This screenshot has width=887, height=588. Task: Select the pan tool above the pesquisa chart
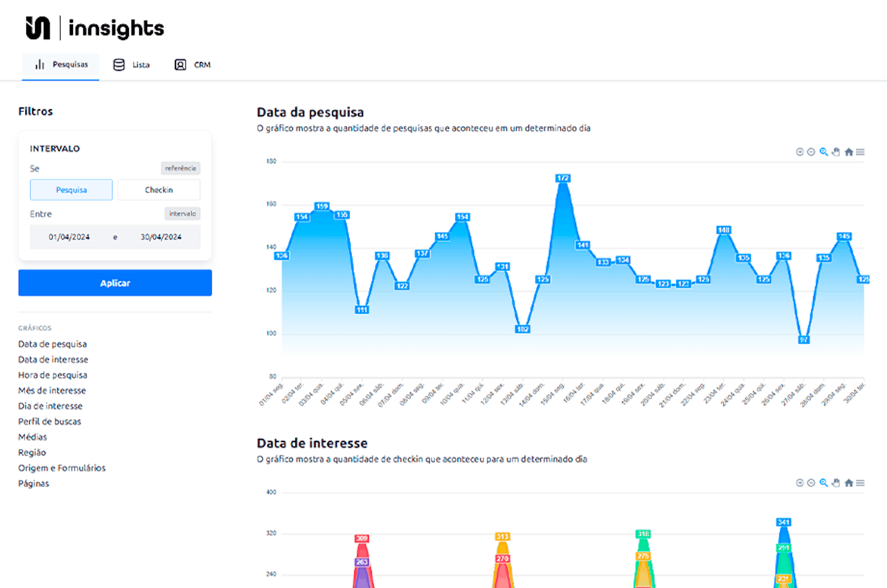[836, 152]
